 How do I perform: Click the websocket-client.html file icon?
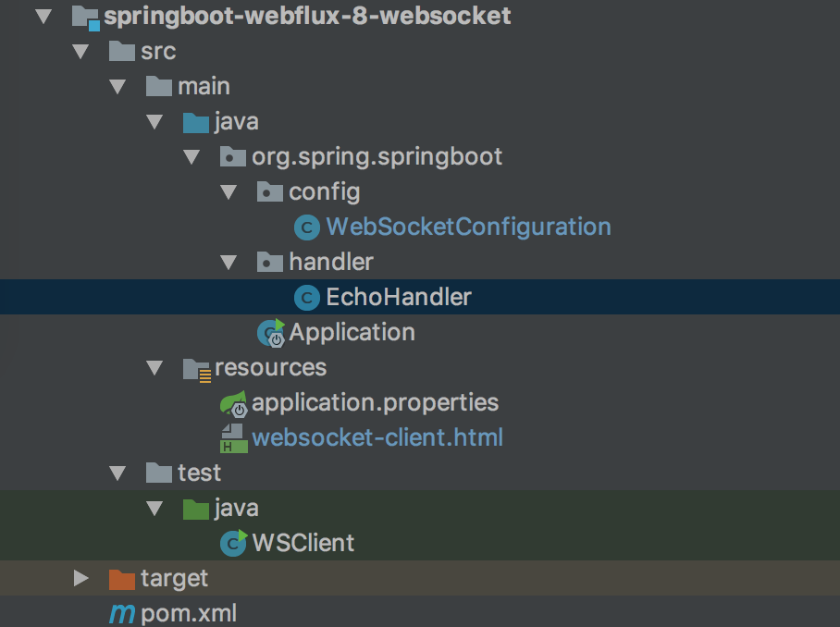(233, 438)
